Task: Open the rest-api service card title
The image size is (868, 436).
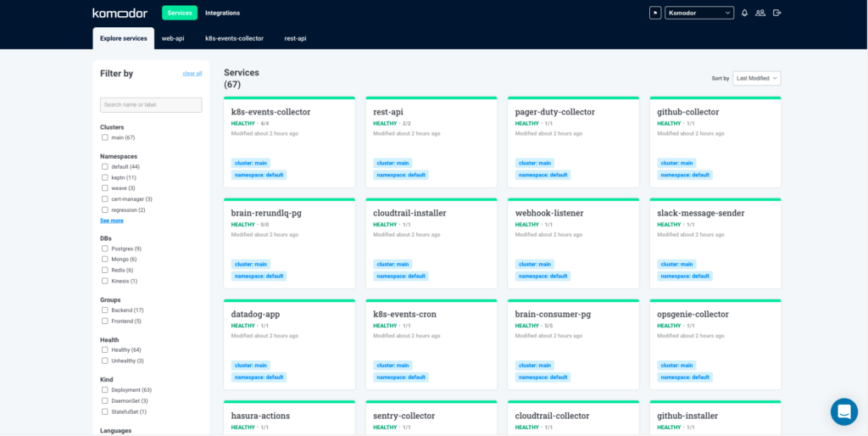Action: [388, 112]
